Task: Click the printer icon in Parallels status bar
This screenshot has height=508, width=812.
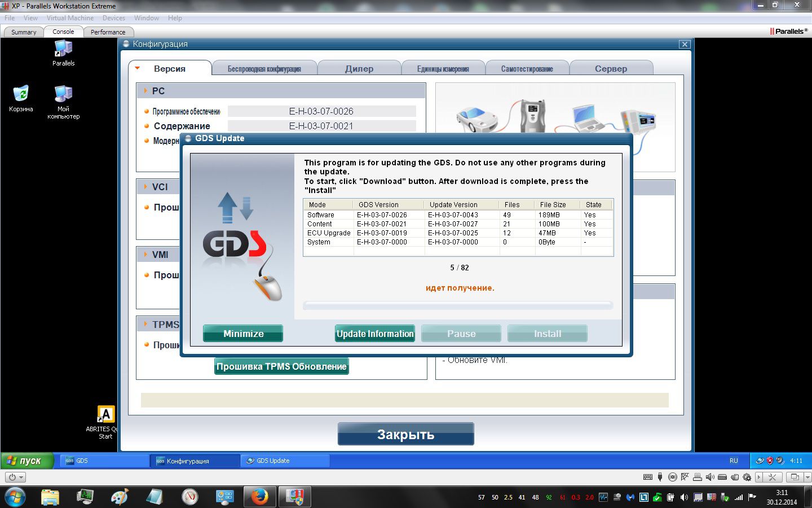Action: click(x=698, y=477)
